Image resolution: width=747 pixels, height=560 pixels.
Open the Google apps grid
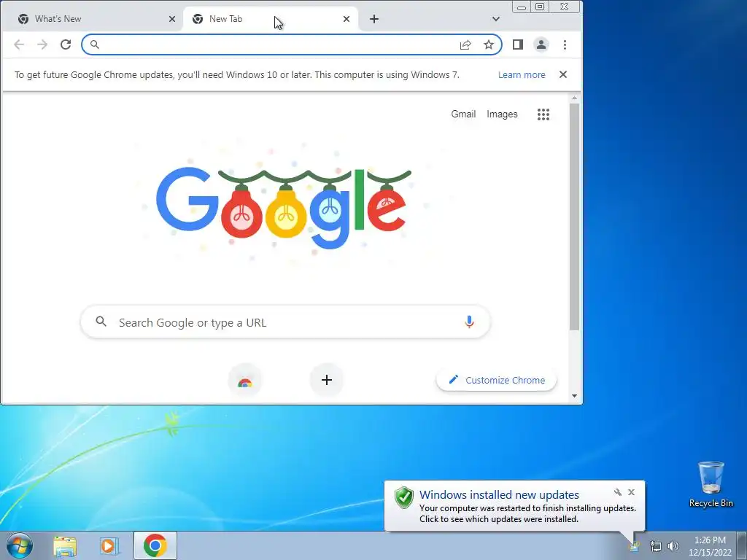coord(543,114)
